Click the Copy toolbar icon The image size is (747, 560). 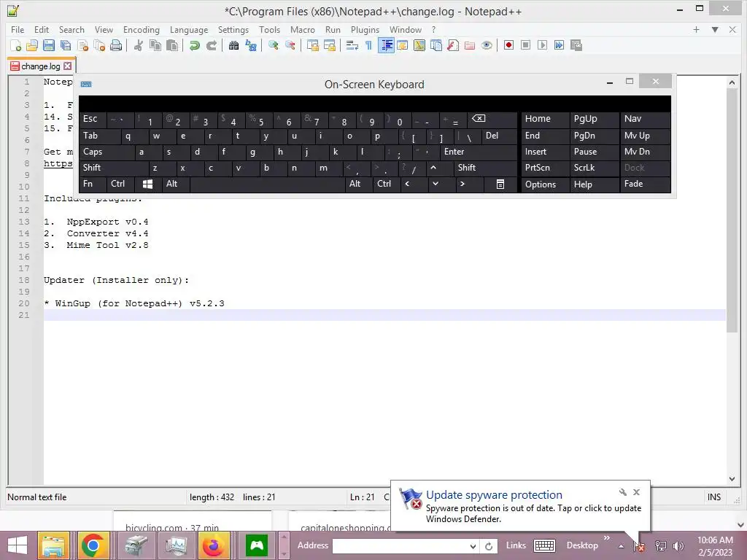tap(155, 45)
